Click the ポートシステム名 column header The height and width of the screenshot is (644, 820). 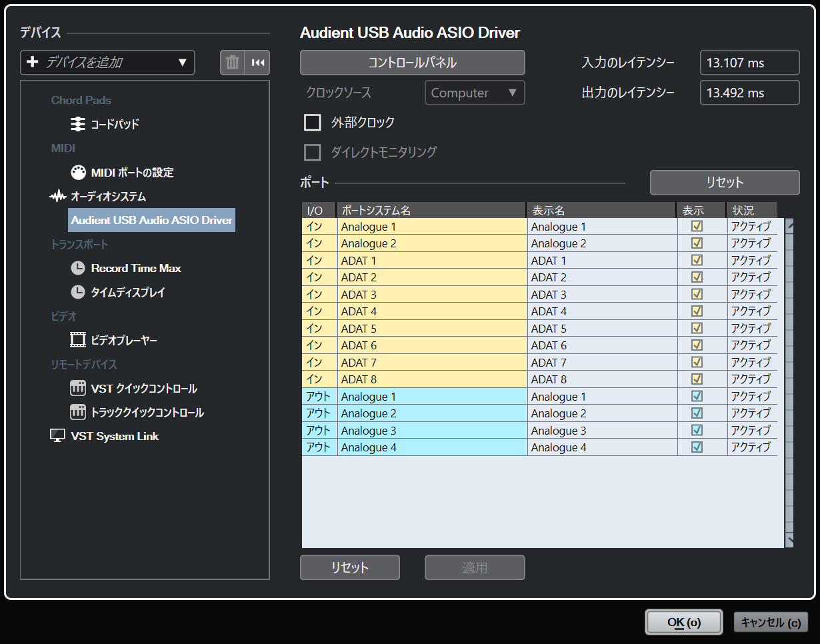tap(431, 210)
